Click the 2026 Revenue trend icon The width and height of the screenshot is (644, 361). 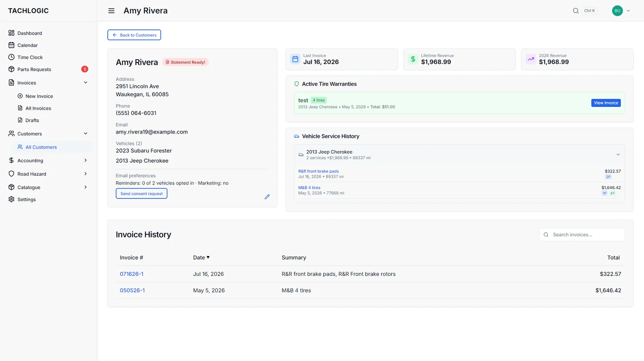(x=531, y=59)
